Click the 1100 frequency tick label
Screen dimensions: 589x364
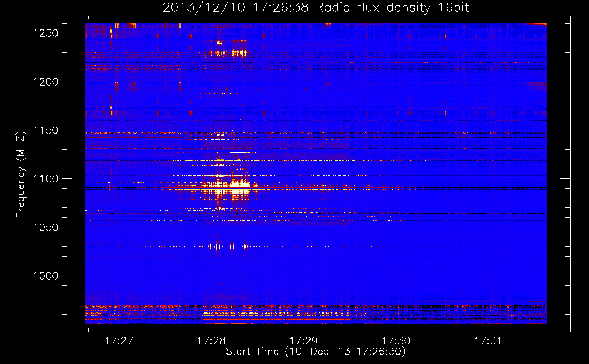pos(46,179)
